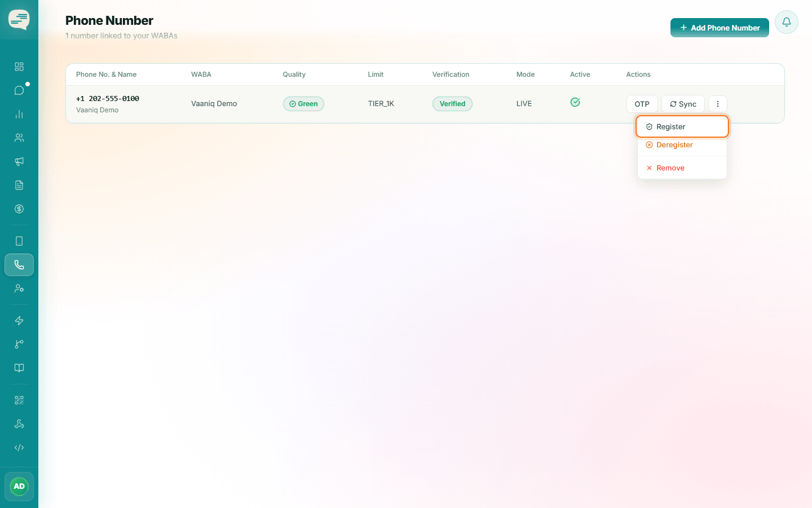Open the user settings person-gear icon
The width and height of the screenshot is (812, 508).
(19, 288)
